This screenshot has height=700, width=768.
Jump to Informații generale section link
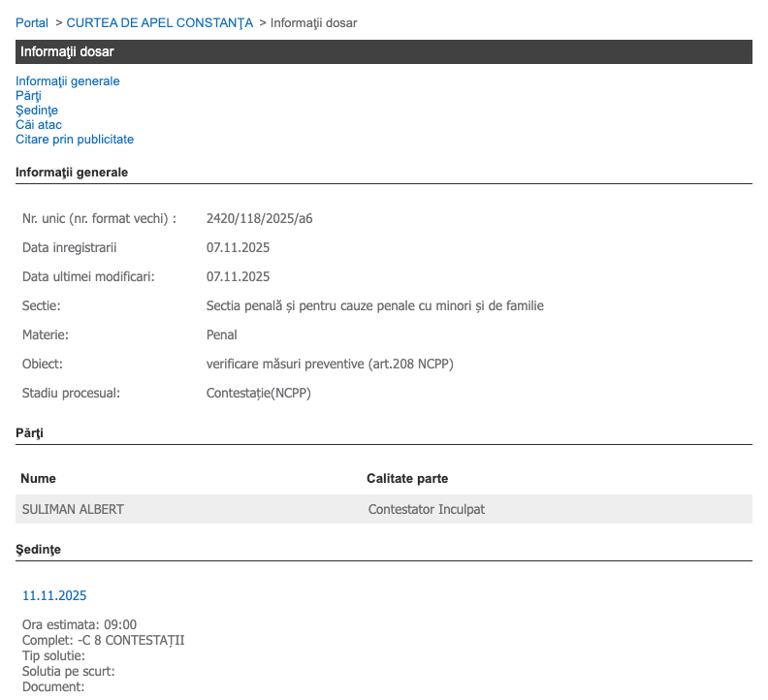click(68, 81)
